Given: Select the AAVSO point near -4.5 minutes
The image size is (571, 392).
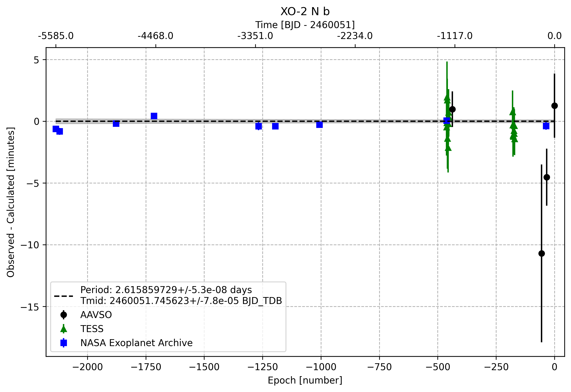Looking at the screenshot, I should (547, 177).
